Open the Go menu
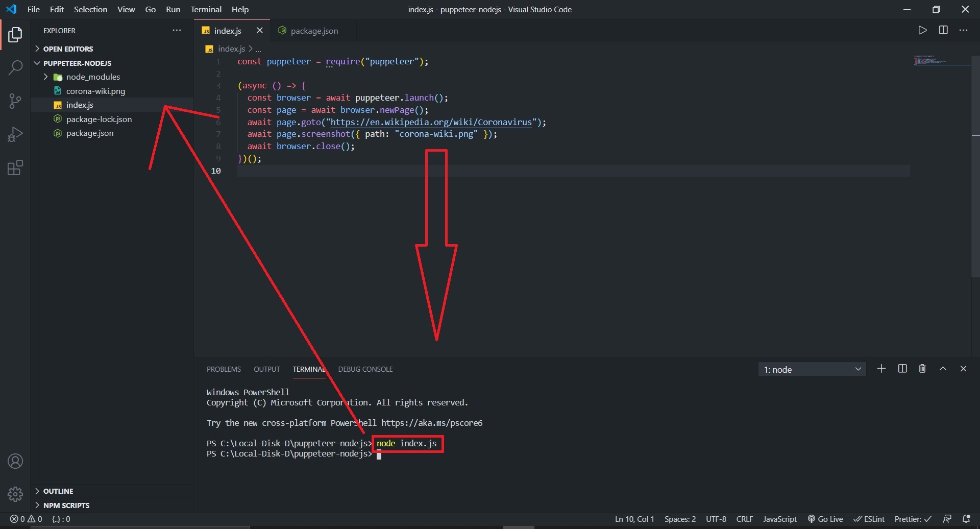The height and width of the screenshot is (529, 980). (x=151, y=9)
